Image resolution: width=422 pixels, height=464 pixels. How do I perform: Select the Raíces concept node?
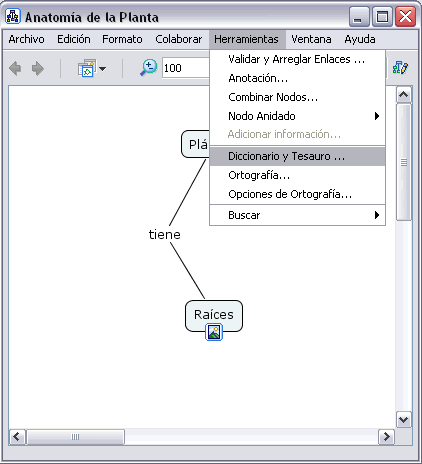pos(214,316)
